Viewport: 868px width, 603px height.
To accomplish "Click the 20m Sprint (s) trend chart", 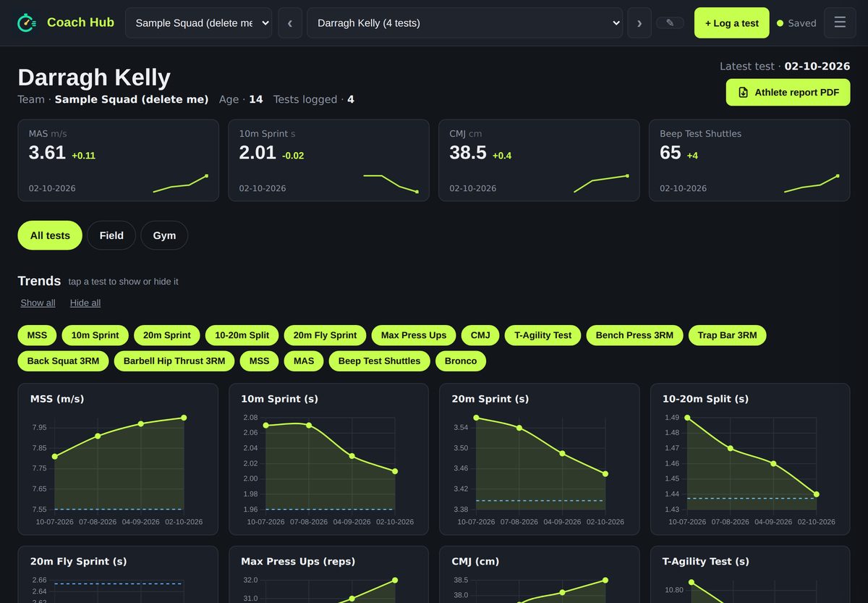I will click(540, 459).
